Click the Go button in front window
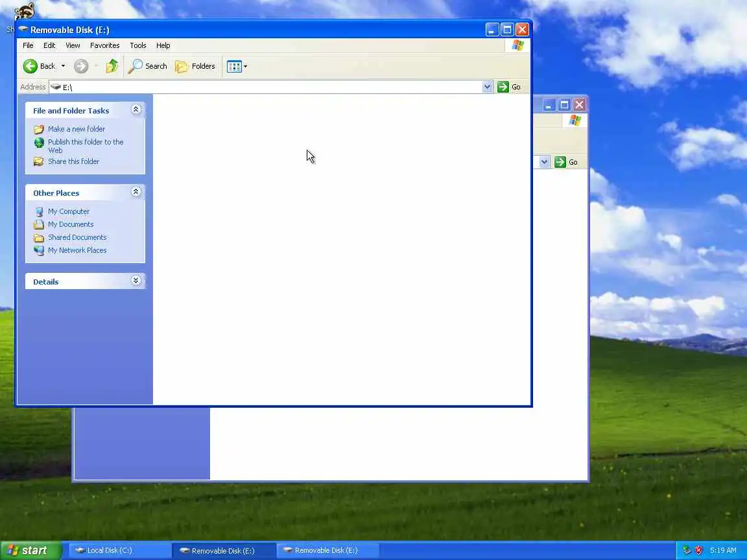 pos(509,87)
